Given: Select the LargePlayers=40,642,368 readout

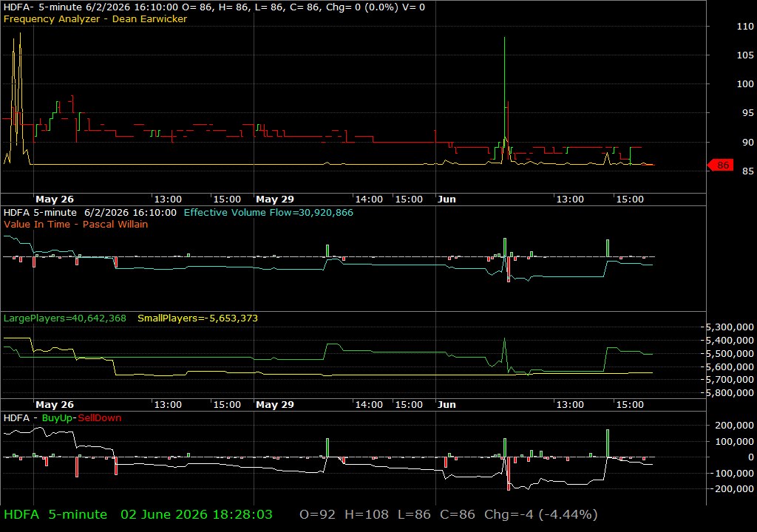Looking at the screenshot, I should pyautogui.click(x=65, y=318).
